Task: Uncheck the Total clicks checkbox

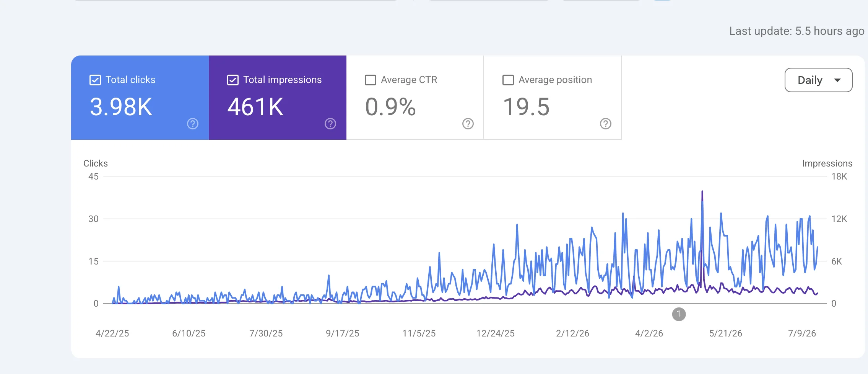Action: (95, 80)
